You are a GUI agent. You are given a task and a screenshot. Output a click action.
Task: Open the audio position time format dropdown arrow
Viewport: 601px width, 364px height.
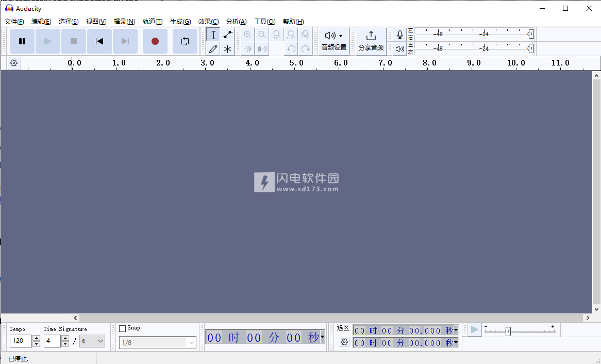tap(322, 337)
